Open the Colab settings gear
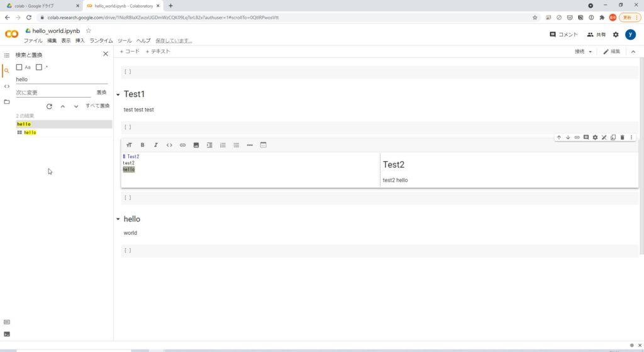The image size is (644, 352). click(616, 35)
